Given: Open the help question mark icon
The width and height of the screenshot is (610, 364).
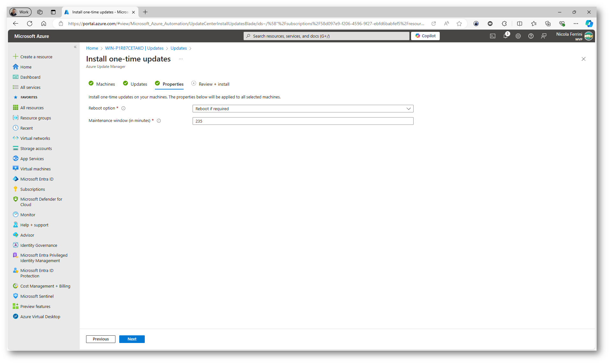Looking at the screenshot, I should (x=531, y=36).
